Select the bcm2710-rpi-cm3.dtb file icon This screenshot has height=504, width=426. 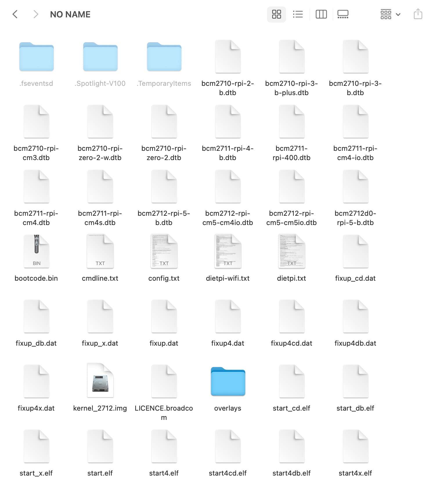(37, 122)
